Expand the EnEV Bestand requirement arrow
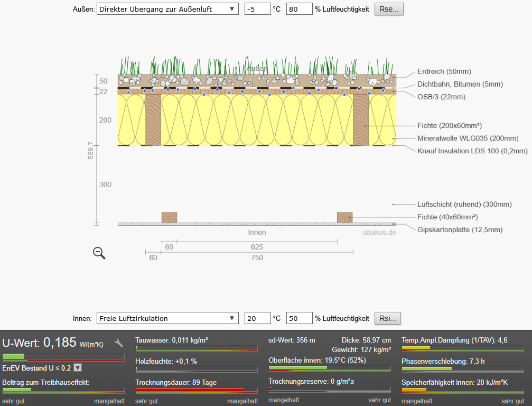 pos(78,367)
